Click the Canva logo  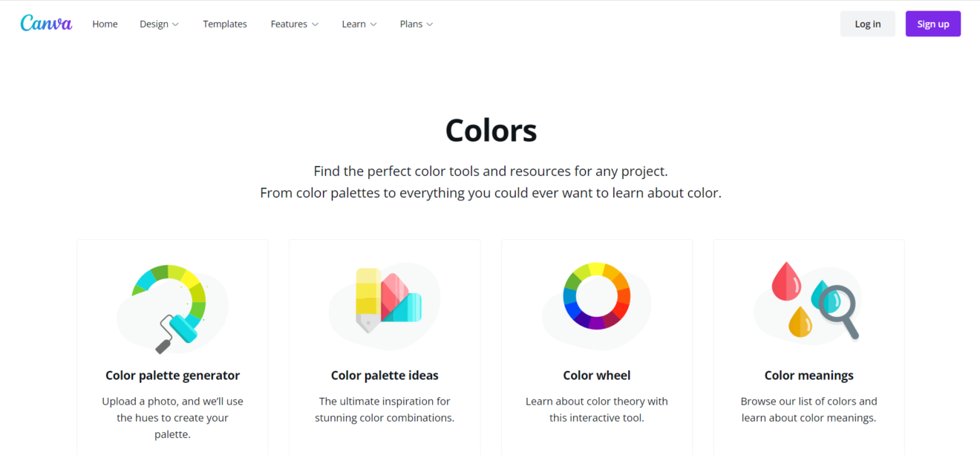[x=46, y=24]
